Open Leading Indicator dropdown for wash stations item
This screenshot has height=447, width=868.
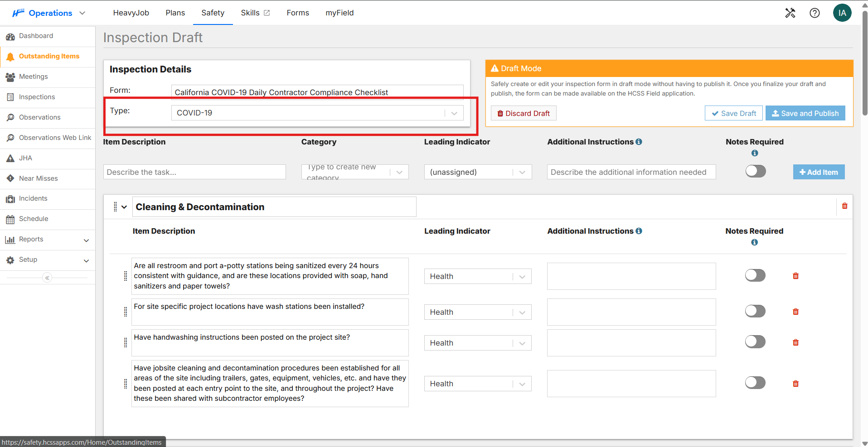click(478, 312)
